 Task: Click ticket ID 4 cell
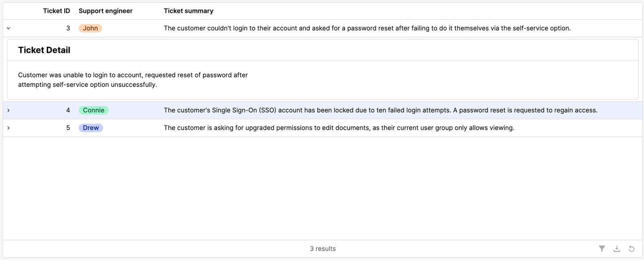tap(68, 110)
